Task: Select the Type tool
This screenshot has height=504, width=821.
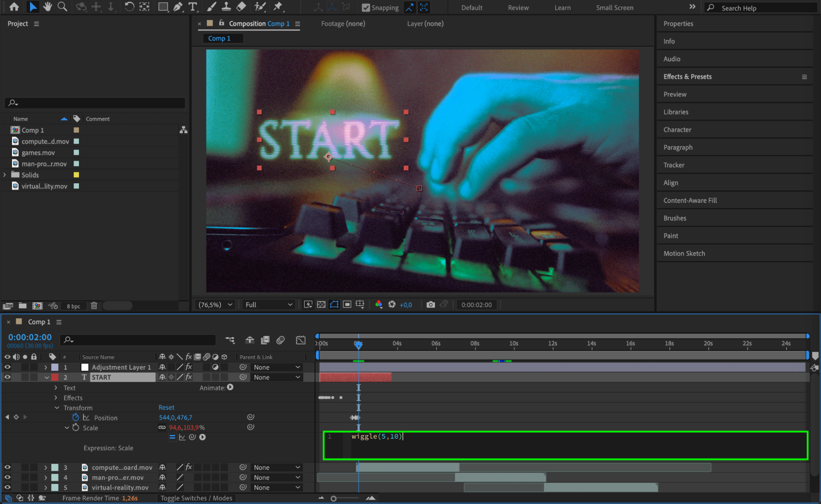Action: [192, 7]
